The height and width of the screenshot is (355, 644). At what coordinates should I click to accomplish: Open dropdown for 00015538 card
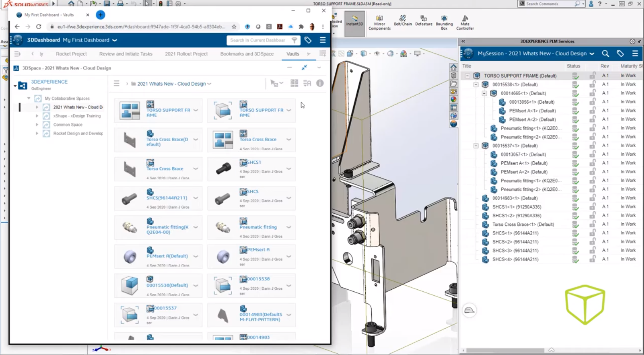tap(288, 286)
